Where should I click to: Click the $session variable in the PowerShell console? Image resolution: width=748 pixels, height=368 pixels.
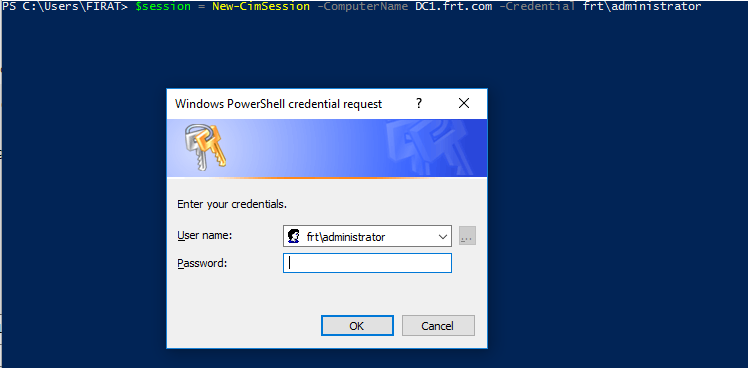163,7
